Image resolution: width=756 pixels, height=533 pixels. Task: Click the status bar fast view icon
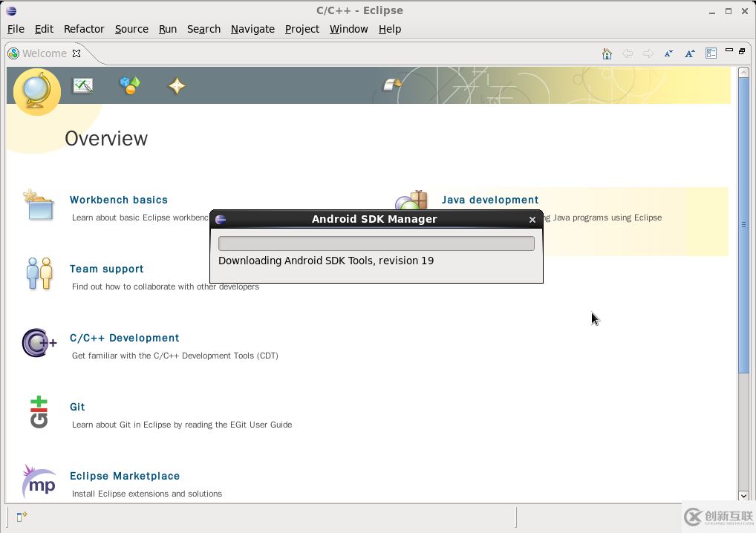22,517
